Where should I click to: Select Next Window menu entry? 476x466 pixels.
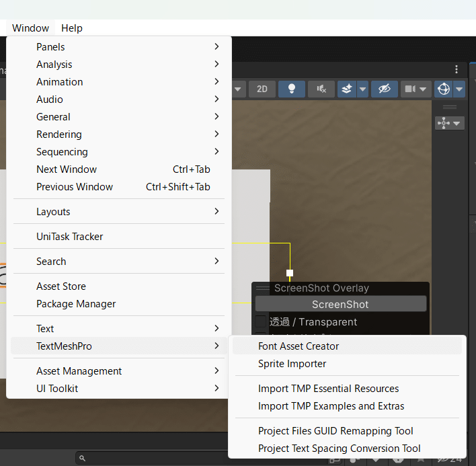click(119, 169)
